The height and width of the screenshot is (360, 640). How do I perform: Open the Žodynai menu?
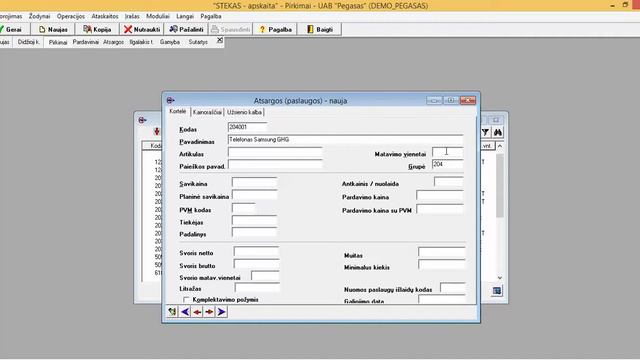click(x=40, y=16)
